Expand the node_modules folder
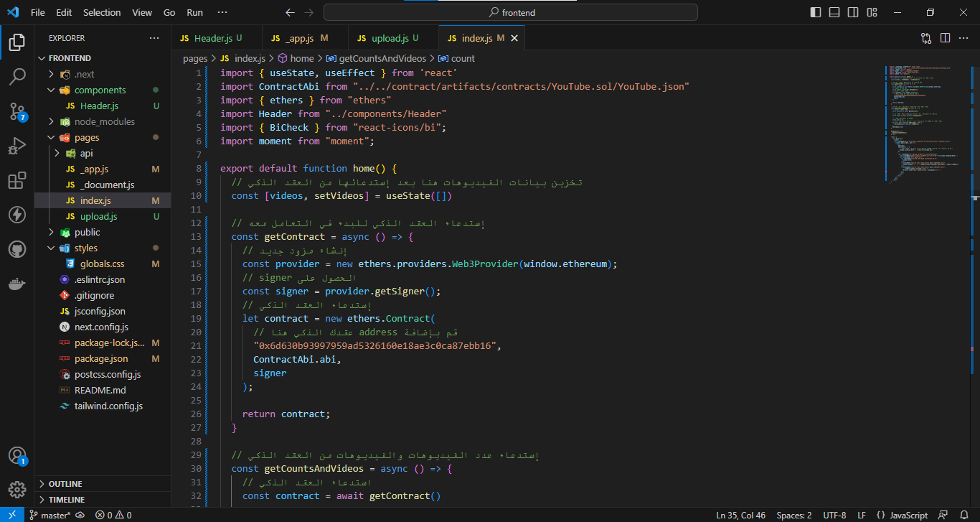The width and height of the screenshot is (980, 522). [x=104, y=121]
